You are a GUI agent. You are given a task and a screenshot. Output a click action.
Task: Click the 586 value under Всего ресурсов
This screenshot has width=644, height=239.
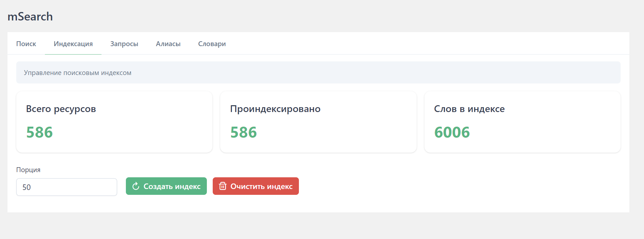(x=39, y=132)
